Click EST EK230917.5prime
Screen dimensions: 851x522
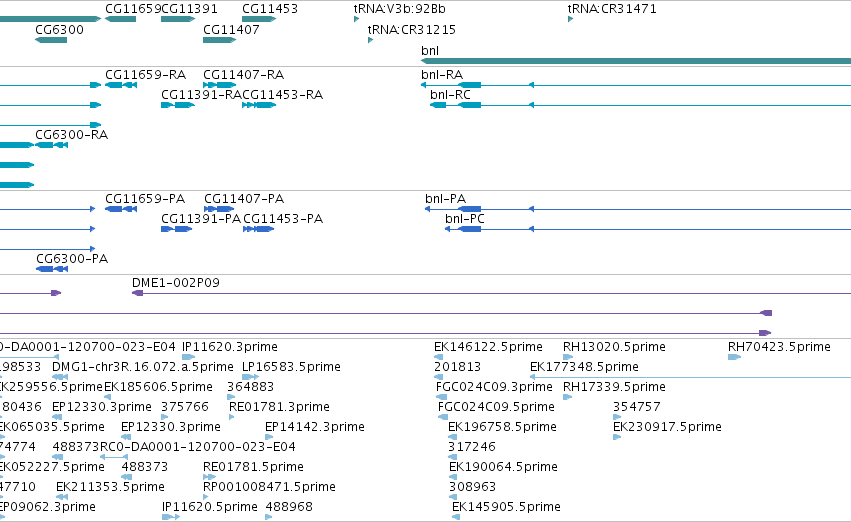point(667,427)
